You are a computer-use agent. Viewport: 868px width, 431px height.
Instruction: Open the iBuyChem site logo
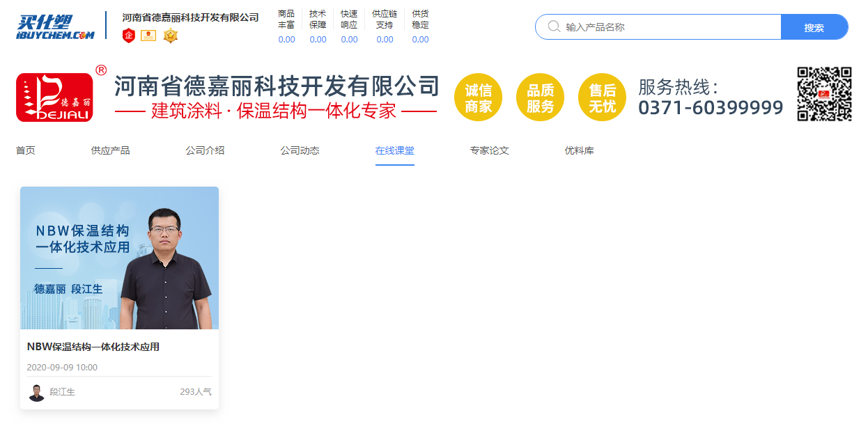56,27
